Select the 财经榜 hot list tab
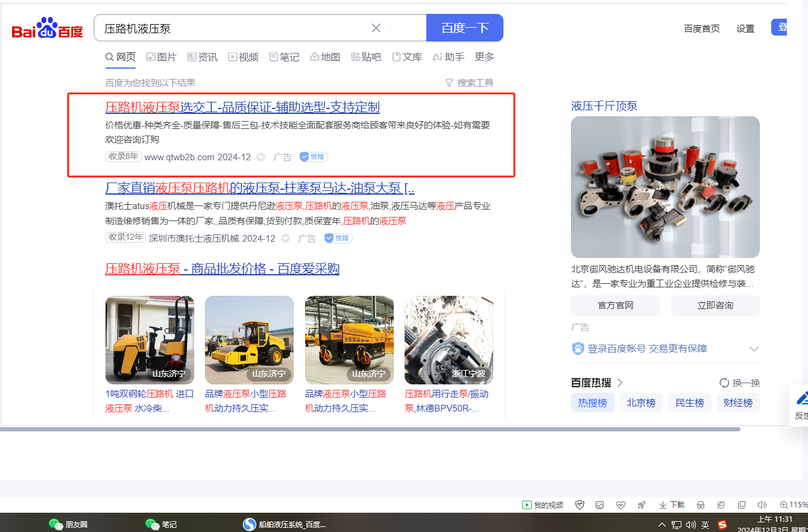The width and height of the screenshot is (808, 532). 738,402
